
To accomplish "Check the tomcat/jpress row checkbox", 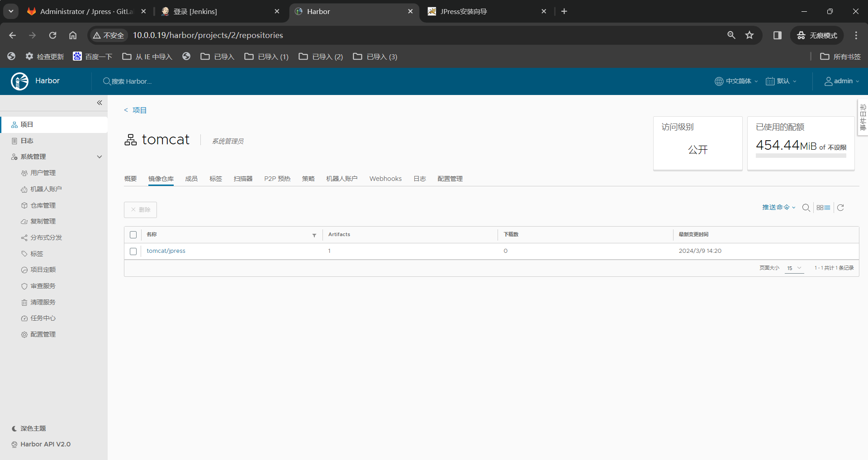I will point(133,251).
